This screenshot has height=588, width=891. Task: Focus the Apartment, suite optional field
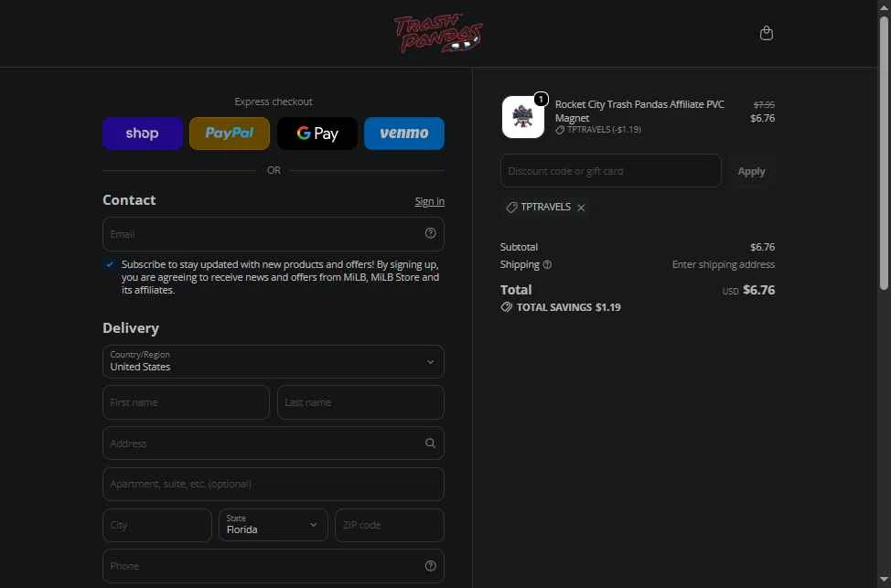274,484
